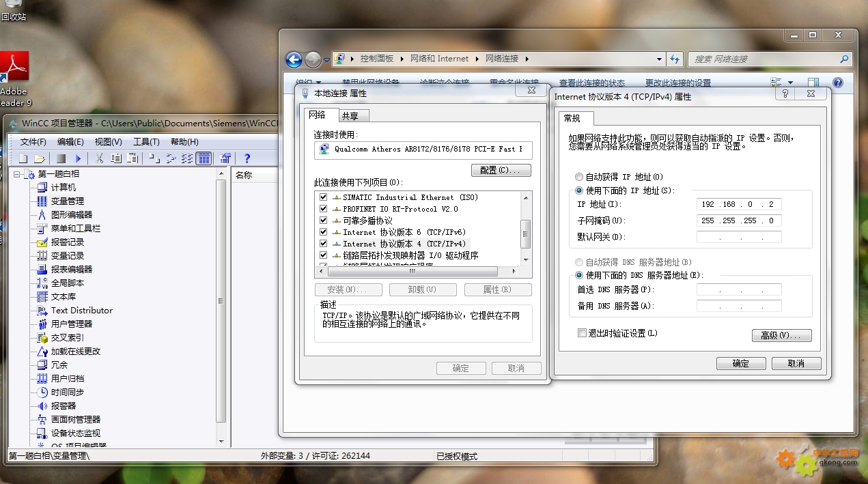
Task: Click the WinCC project tree vertical scrollbar
Action: tap(221, 300)
